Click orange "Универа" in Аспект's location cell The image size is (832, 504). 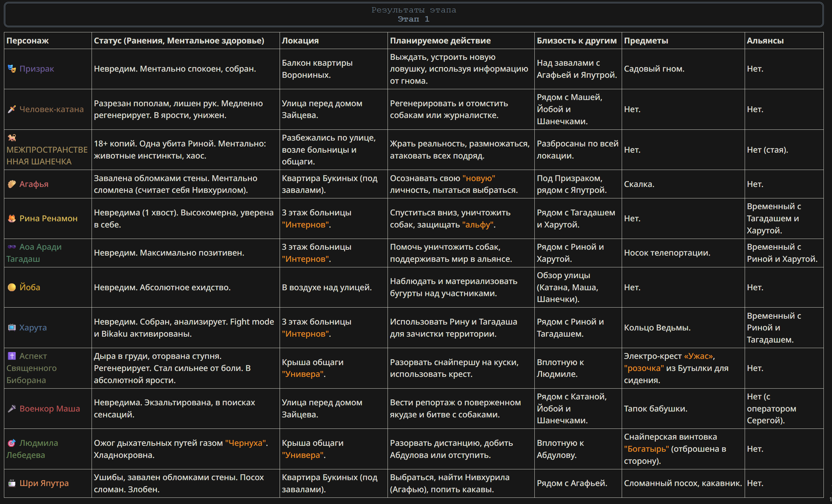pos(303,374)
